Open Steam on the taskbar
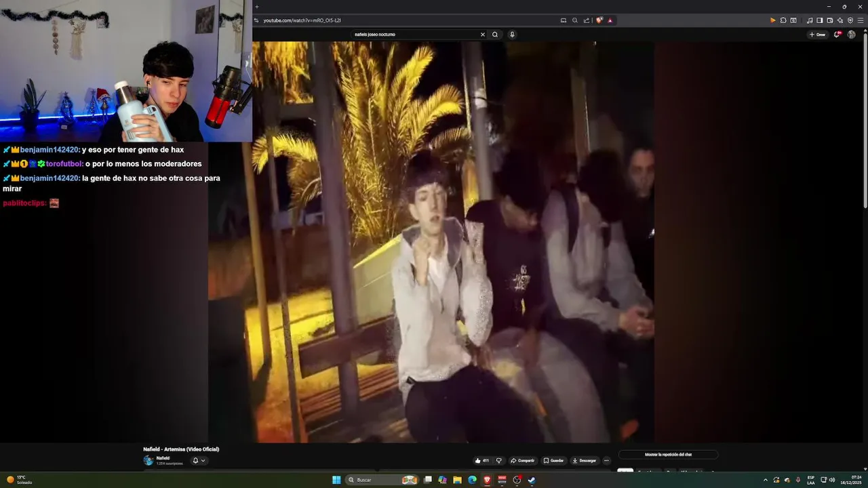 (x=532, y=480)
